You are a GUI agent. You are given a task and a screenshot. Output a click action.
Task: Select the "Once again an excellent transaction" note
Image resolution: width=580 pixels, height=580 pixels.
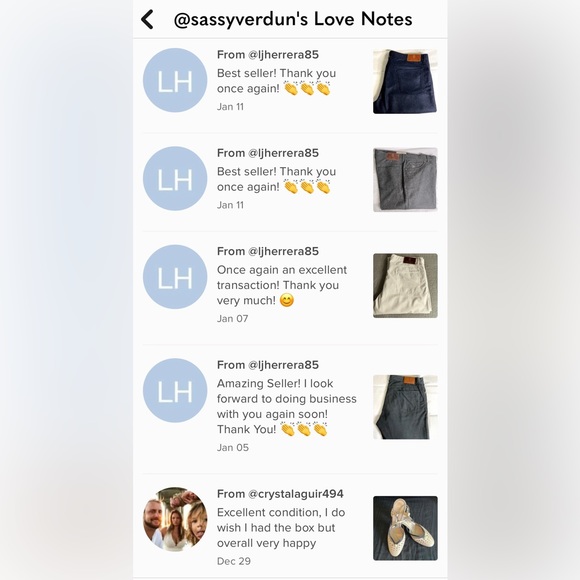pyautogui.click(x=282, y=285)
